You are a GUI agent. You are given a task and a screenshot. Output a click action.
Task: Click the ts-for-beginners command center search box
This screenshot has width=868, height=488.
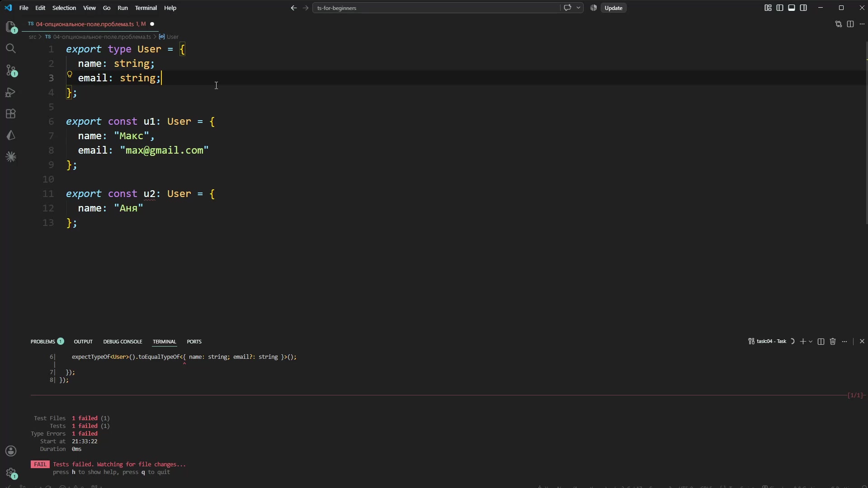tap(436, 8)
